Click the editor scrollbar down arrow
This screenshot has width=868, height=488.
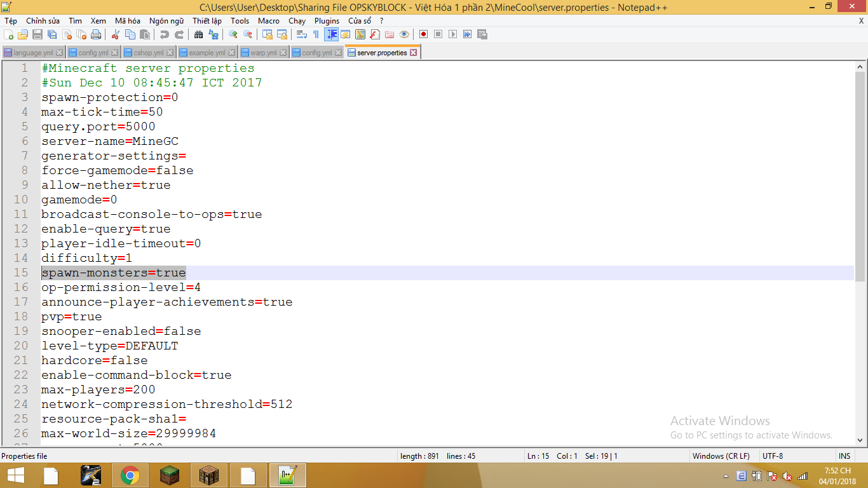(860, 440)
